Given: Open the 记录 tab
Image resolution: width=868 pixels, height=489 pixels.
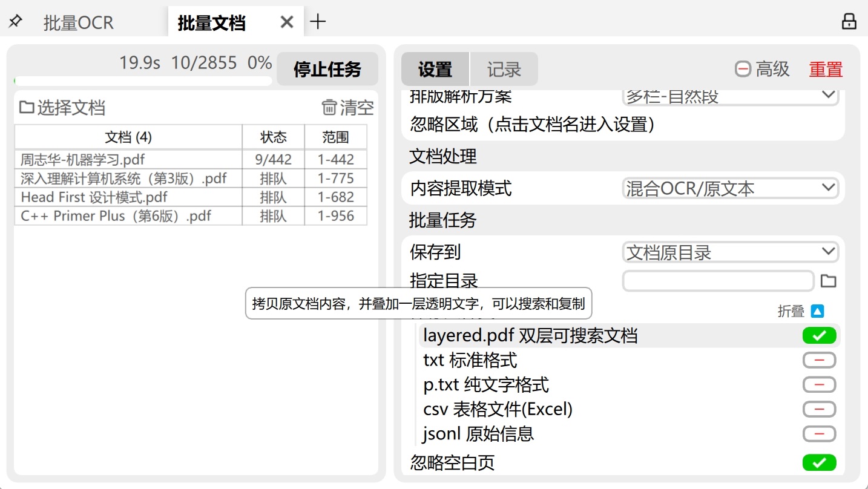Looking at the screenshot, I should click(504, 70).
